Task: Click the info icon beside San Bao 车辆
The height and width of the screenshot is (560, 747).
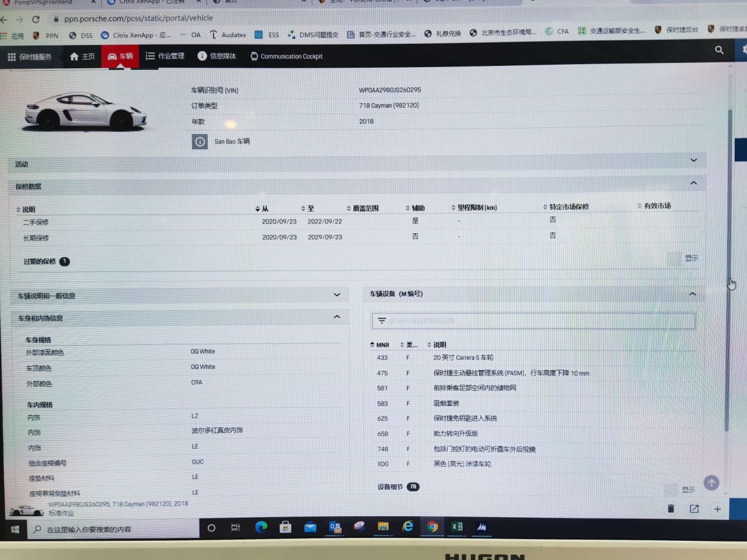Action: [x=200, y=142]
